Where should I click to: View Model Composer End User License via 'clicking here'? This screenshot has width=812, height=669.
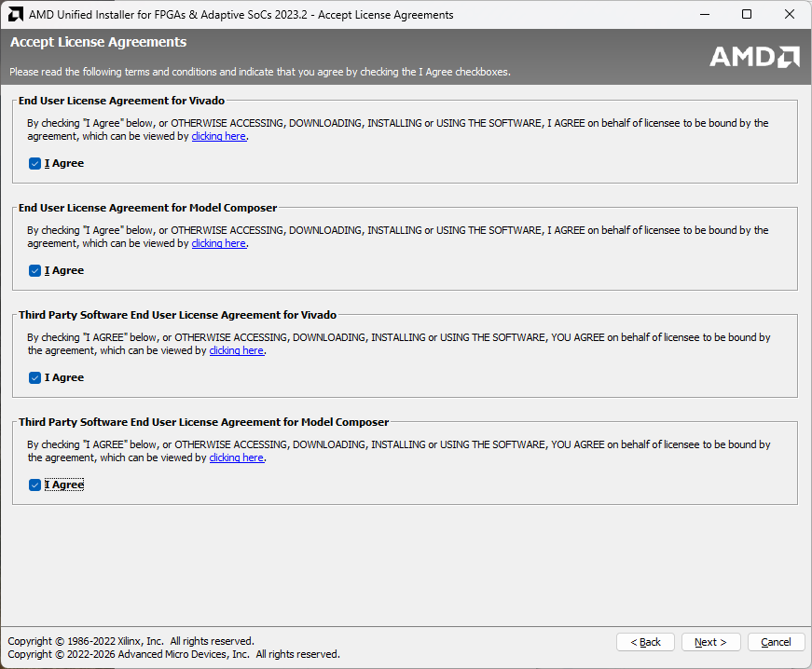219,243
